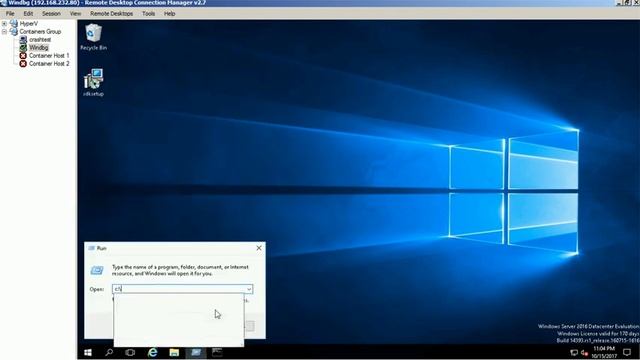The width and height of the screenshot is (640, 360).
Task: Open the taskbar clock showing 11:04 PM
Action: [604, 352]
